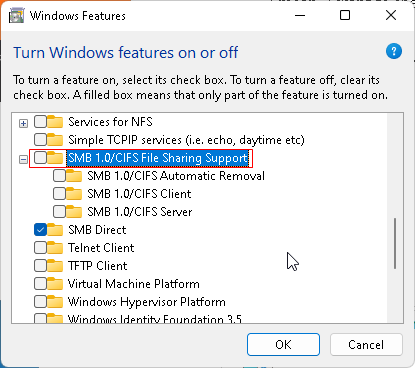Tick the TFTP Client checkbox
This screenshot has height=368, width=415.
(40, 266)
